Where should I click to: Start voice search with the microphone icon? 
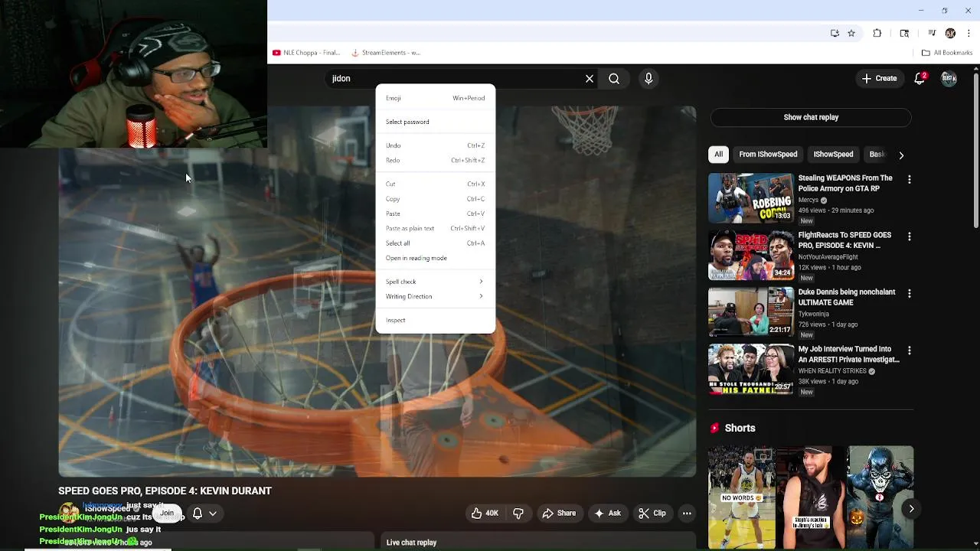(x=648, y=79)
